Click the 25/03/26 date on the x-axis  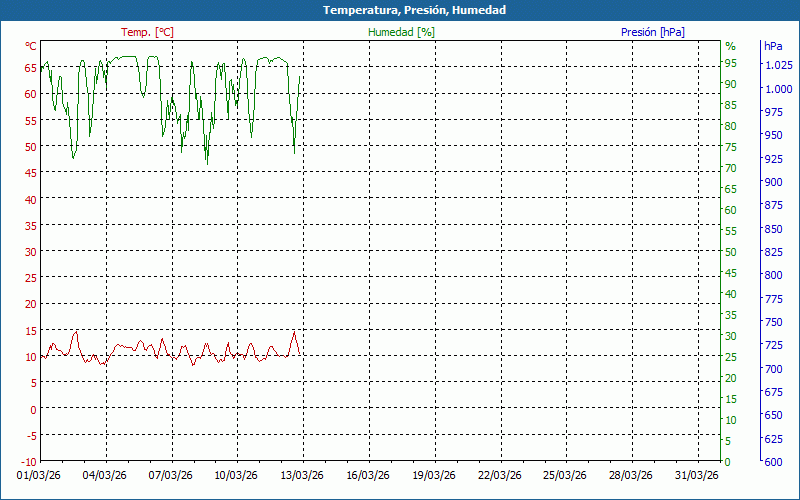[x=565, y=475]
